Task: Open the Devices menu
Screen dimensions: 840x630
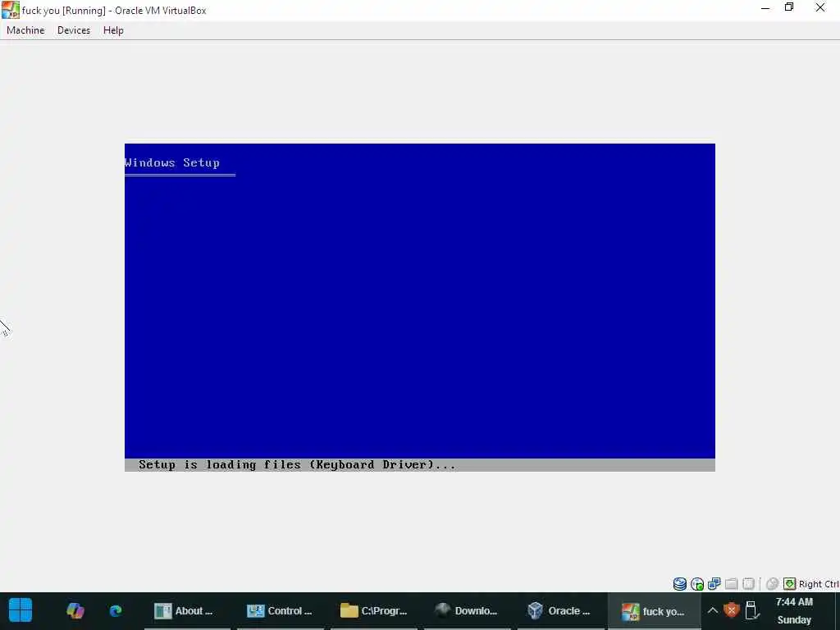Action: [x=74, y=30]
